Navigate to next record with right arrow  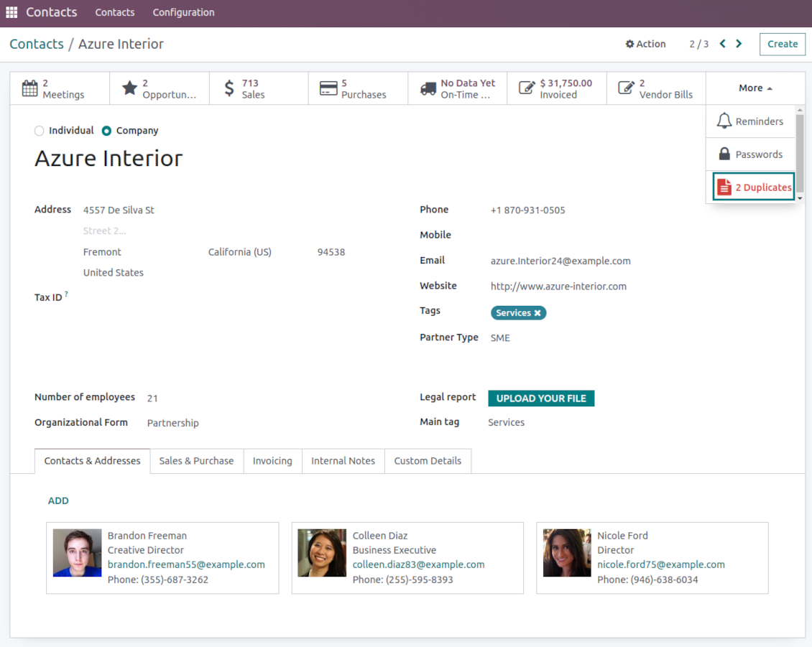click(739, 44)
